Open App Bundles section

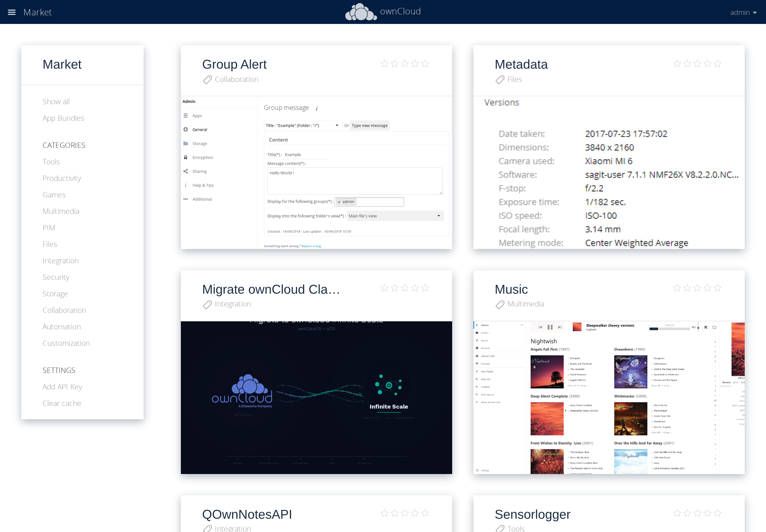pos(63,118)
